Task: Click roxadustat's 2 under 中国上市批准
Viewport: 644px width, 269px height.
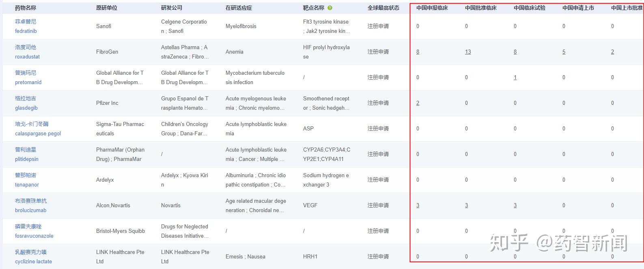Action: [x=612, y=52]
